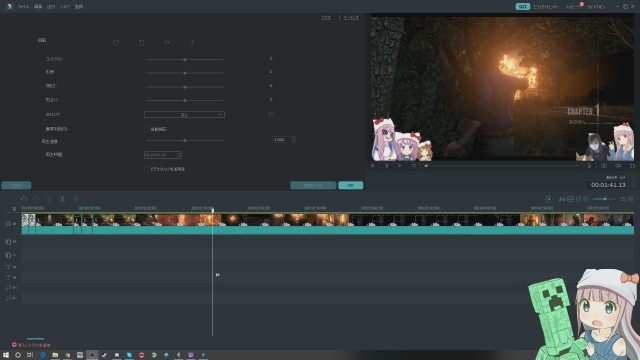Click the playback speed slider handle
This screenshot has width=640, height=360.
click(x=185, y=140)
